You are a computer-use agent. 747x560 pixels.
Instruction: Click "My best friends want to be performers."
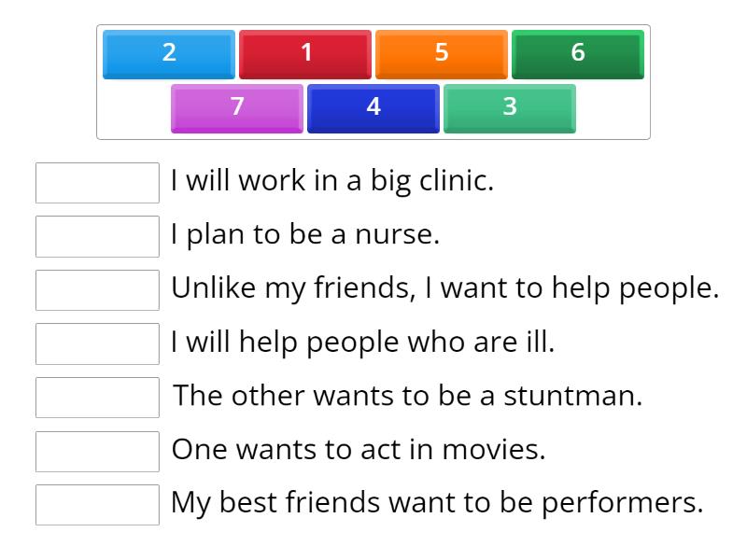[x=436, y=503]
